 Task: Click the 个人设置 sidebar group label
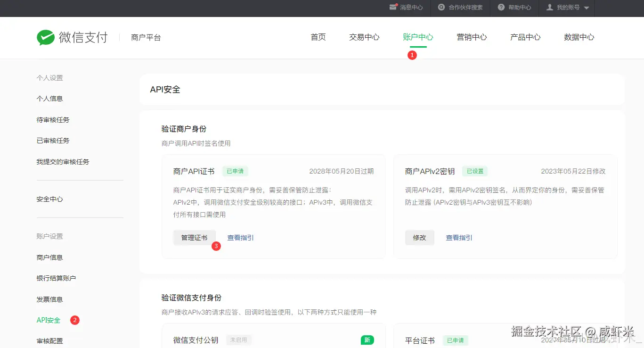pos(49,78)
